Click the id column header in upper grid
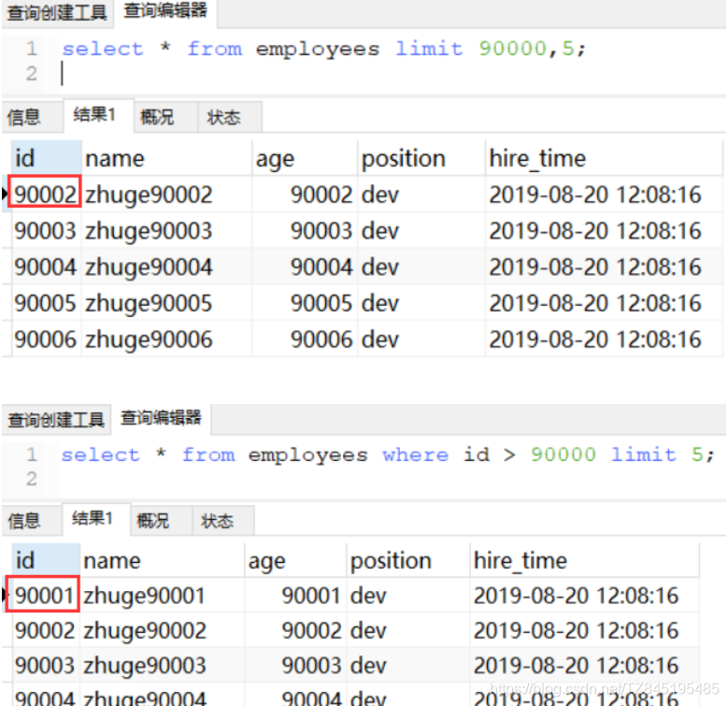Viewport: 728px width, 706px height. 47,158
